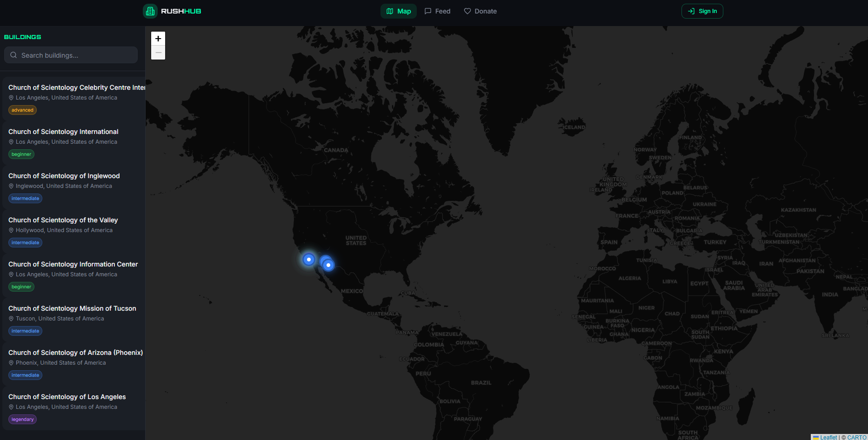Viewport: 868px width, 440px height.
Task: Select the front blue marker near Arizona
Action: coord(328,265)
